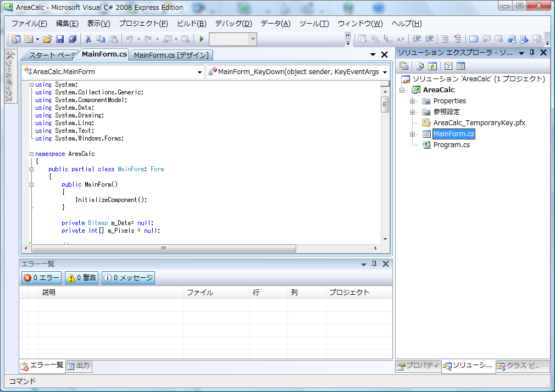The width and height of the screenshot is (555, 392).
Task: Collapse the MainForm() constructor outline region
Action: coord(31,184)
